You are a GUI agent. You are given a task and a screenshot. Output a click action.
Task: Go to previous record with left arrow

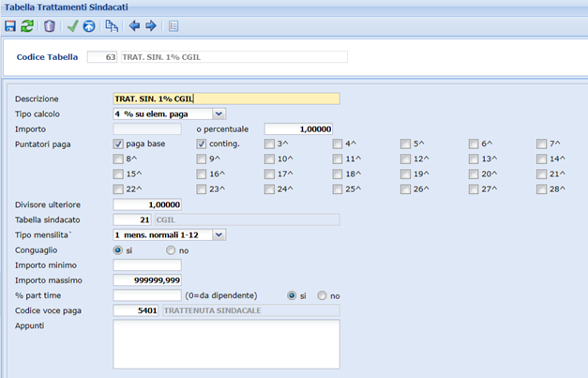[134, 26]
